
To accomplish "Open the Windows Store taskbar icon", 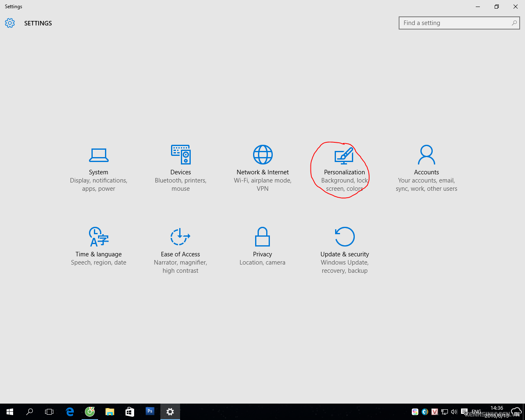I will (130, 412).
